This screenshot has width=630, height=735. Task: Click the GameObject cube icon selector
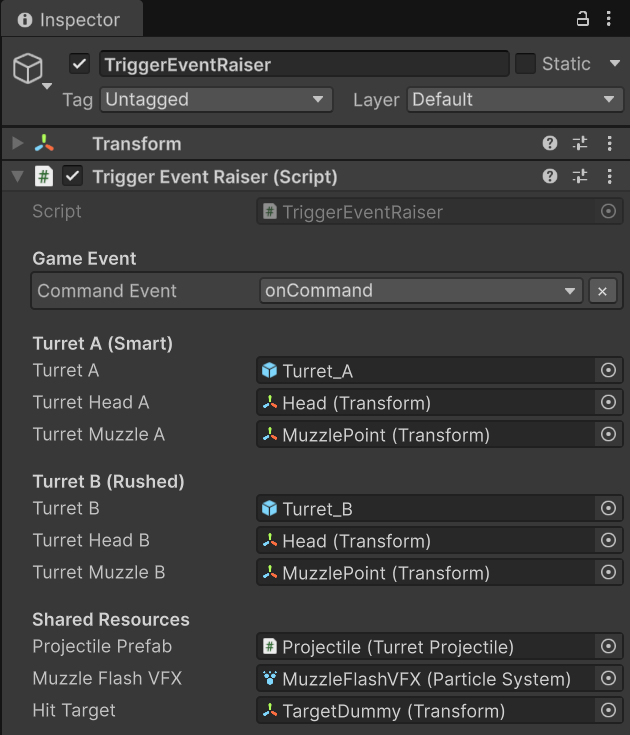tap(29, 69)
